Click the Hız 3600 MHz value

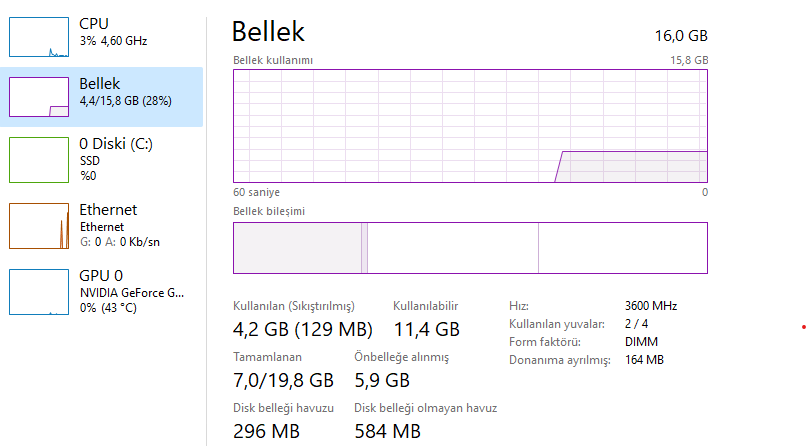pos(651,306)
